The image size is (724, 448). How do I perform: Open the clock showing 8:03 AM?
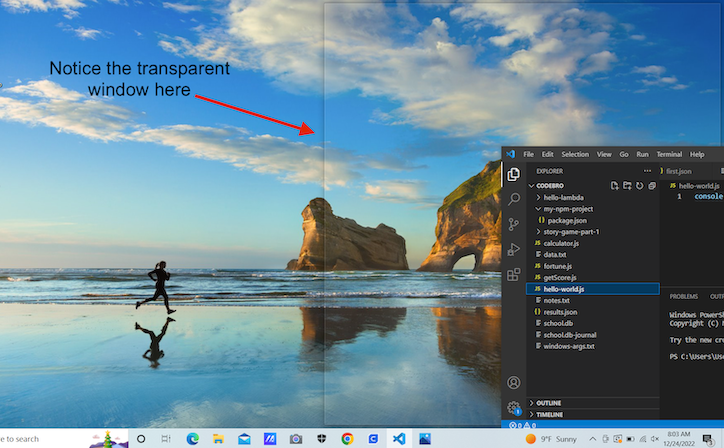tap(679, 439)
